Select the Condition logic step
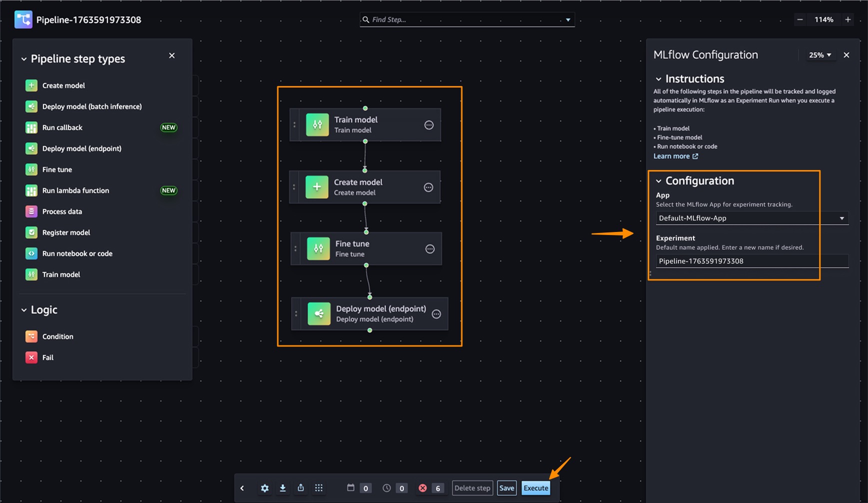This screenshot has width=868, height=503. click(x=57, y=336)
